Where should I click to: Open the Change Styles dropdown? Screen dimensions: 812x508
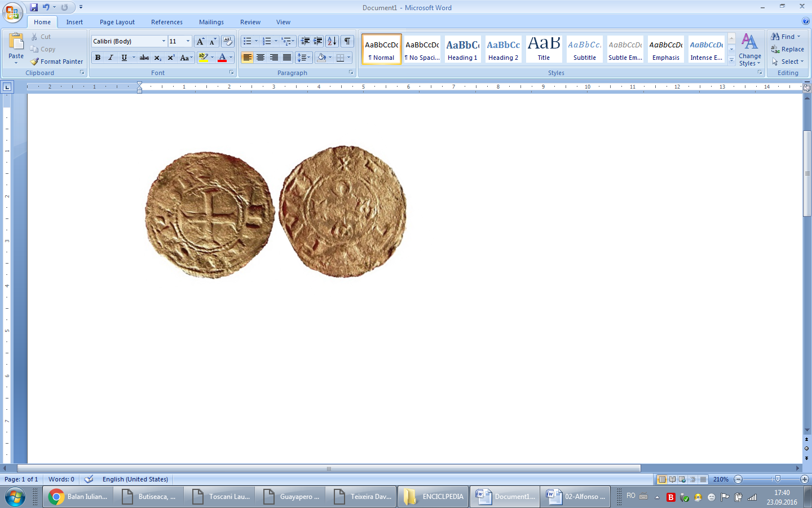point(749,50)
